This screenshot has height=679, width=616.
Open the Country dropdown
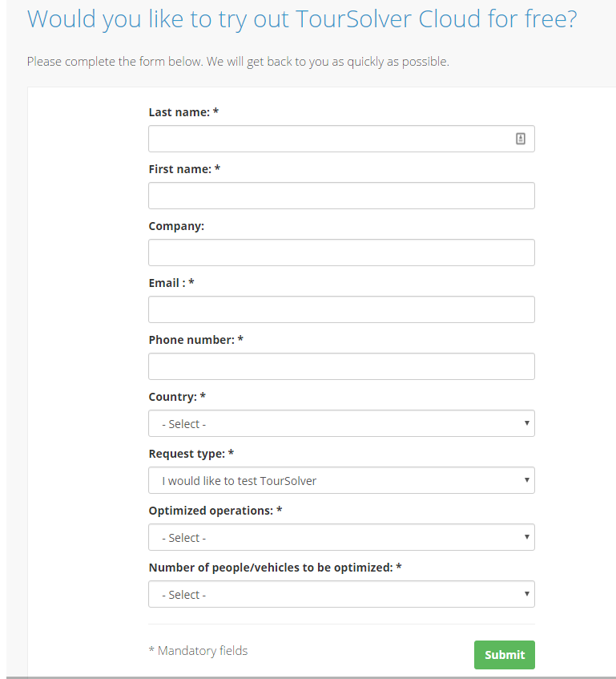pos(341,423)
